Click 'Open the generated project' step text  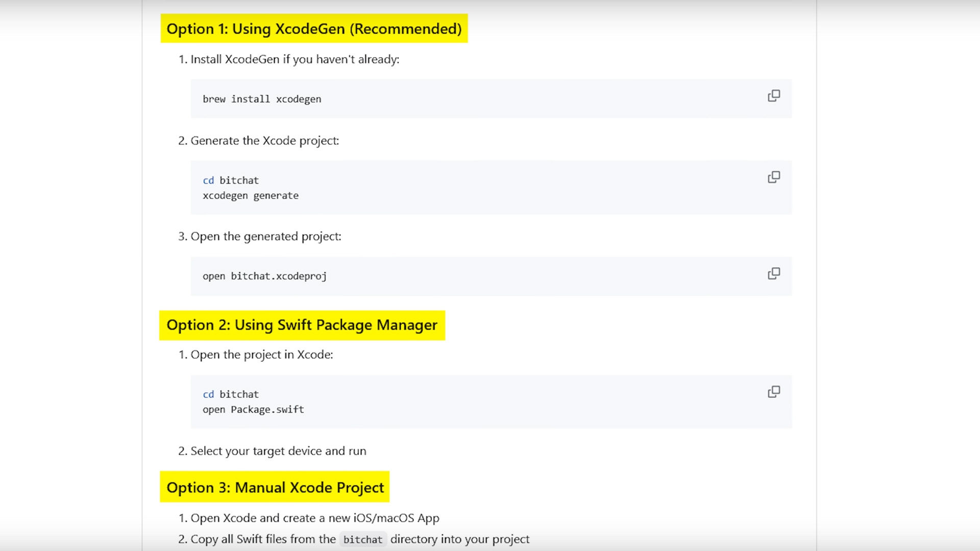tap(265, 236)
